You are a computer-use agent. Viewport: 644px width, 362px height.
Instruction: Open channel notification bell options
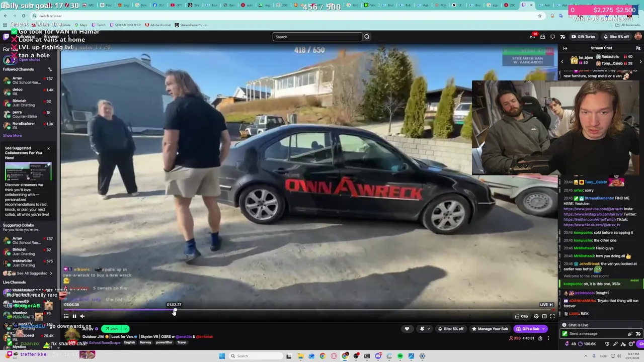tap(424, 329)
